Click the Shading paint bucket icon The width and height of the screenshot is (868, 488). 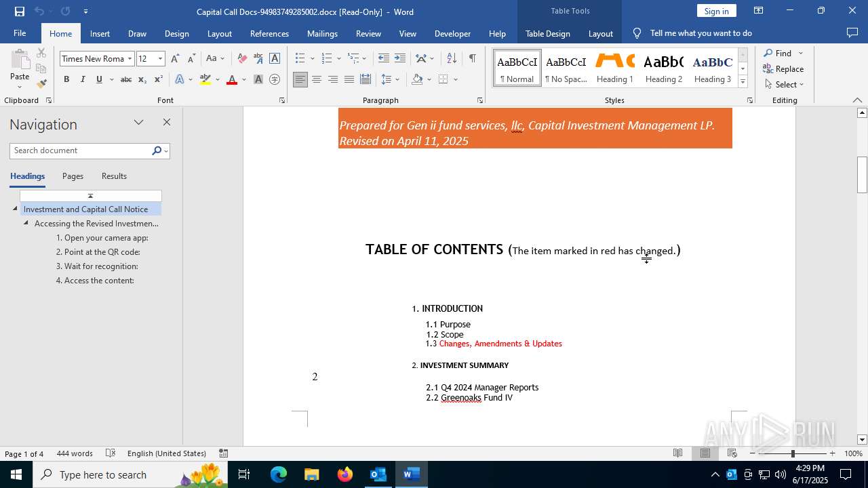click(x=417, y=79)
